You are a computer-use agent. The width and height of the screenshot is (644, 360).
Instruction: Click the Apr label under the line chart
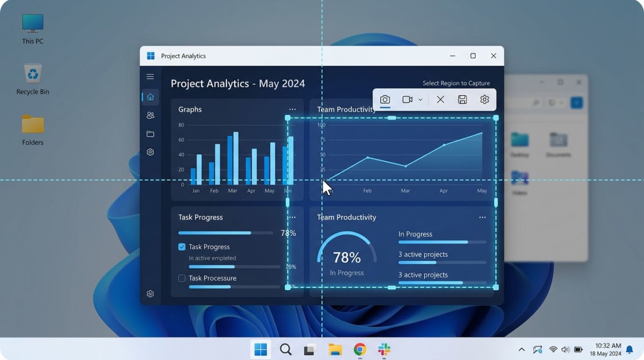tap(443, 191)
